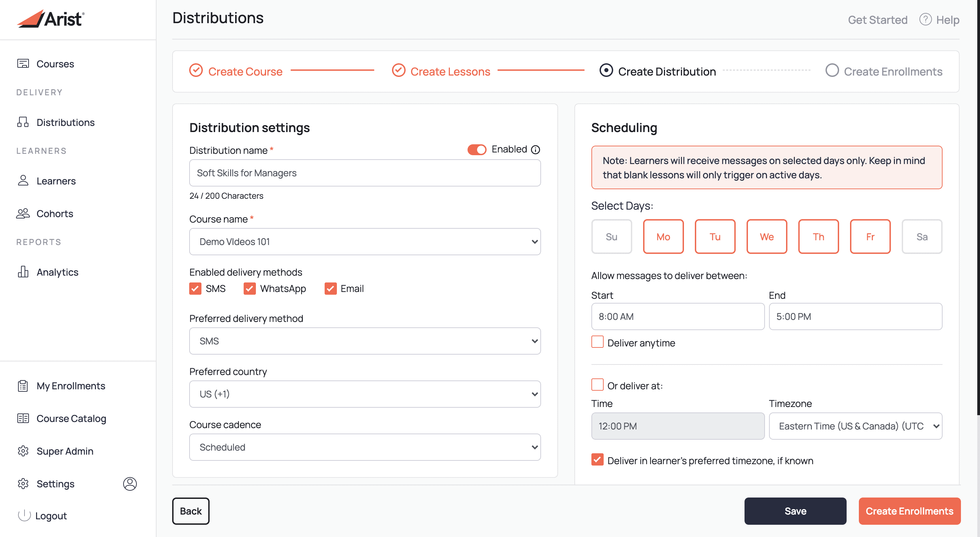Viewport: 980px width, 537px height.
Task: Check the Deliver anytime checkbox
Action: [597, 342]
